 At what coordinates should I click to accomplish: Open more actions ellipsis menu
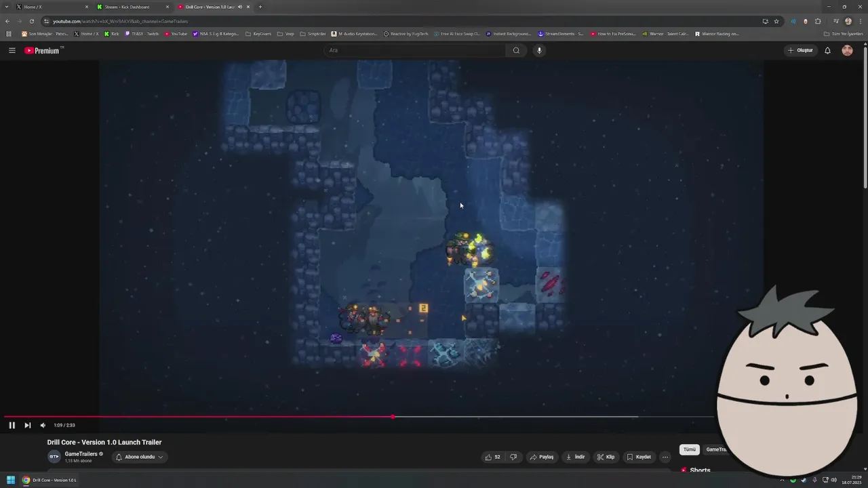pyautogui.click(x=665, y=457)
